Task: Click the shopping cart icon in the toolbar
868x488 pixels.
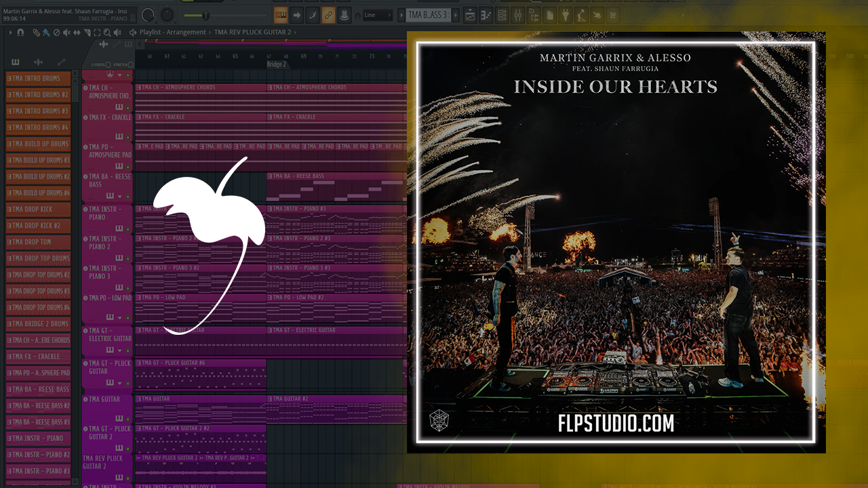Action: (x=614, y=15)
